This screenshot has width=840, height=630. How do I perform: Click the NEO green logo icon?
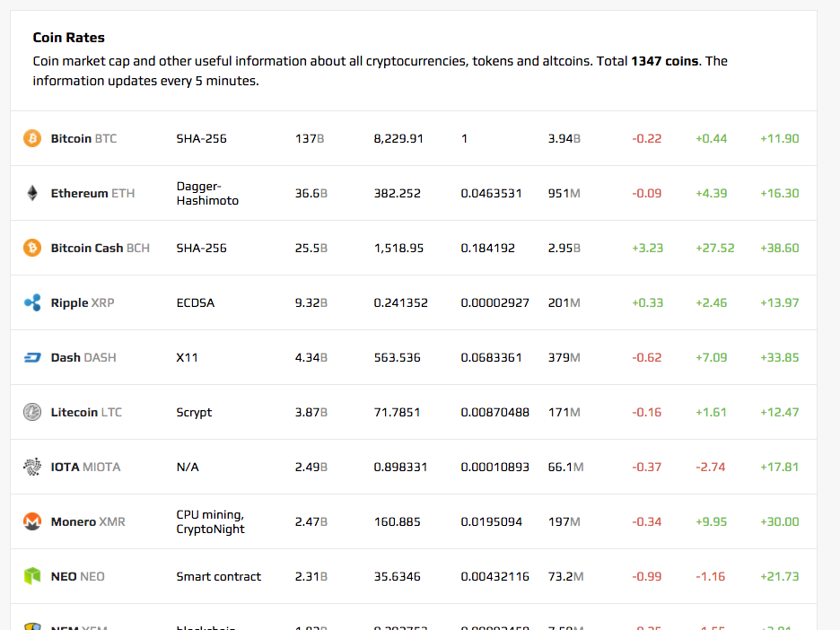click(x=32, y=576)
